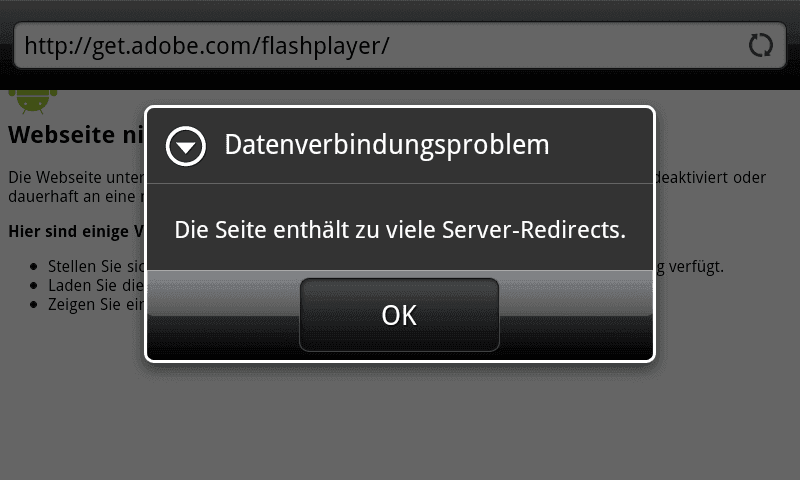Click the black strip beneath the address bar

(x=400, y=80)
